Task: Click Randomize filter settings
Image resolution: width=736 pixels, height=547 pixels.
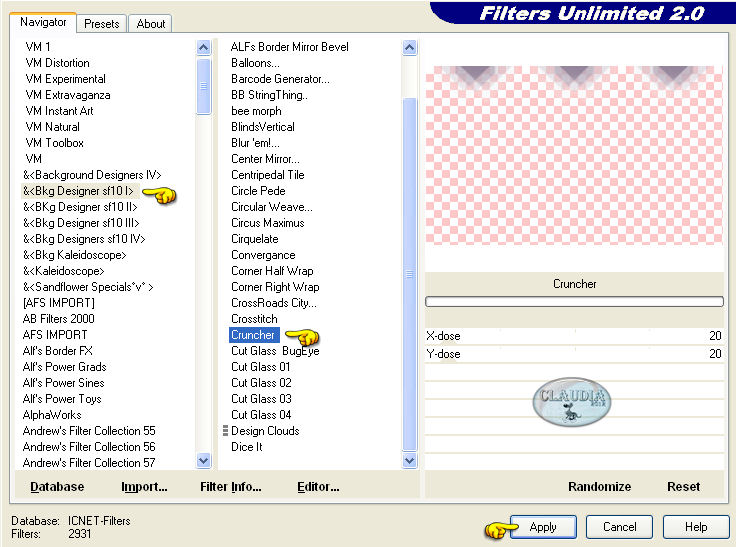Action: (x=599, y=486)
